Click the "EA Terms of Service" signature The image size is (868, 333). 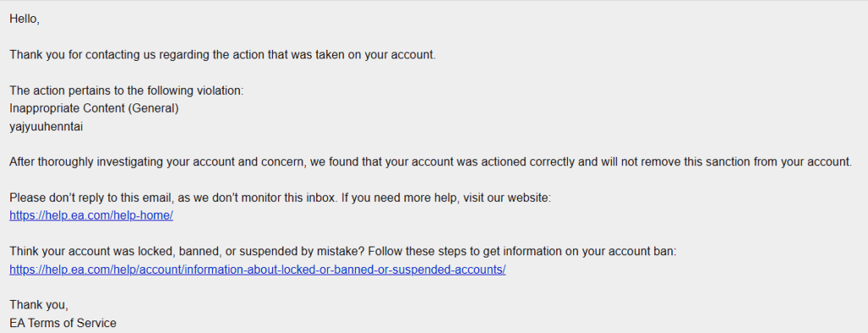pos(63,323)
